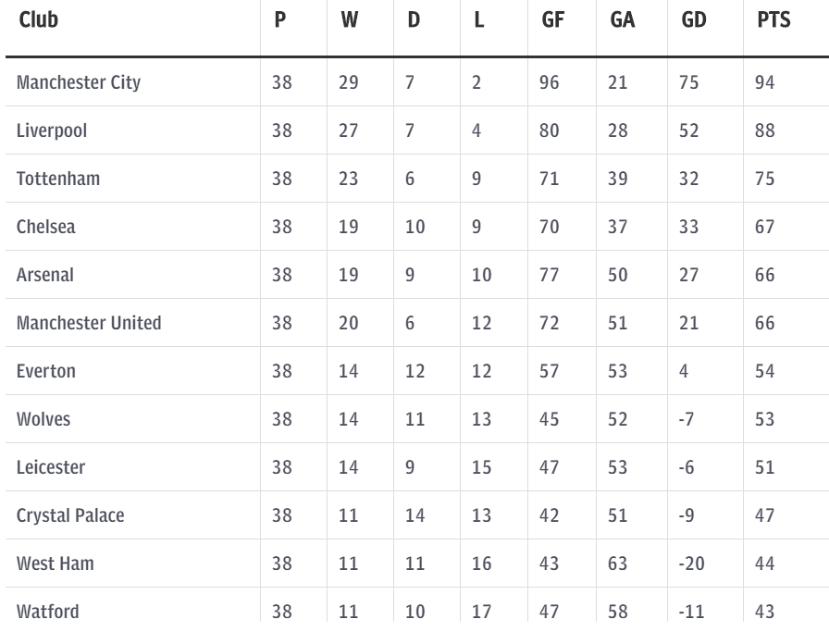Click the Club column header
Screen dimensions: 829x644
coord(38,20)
